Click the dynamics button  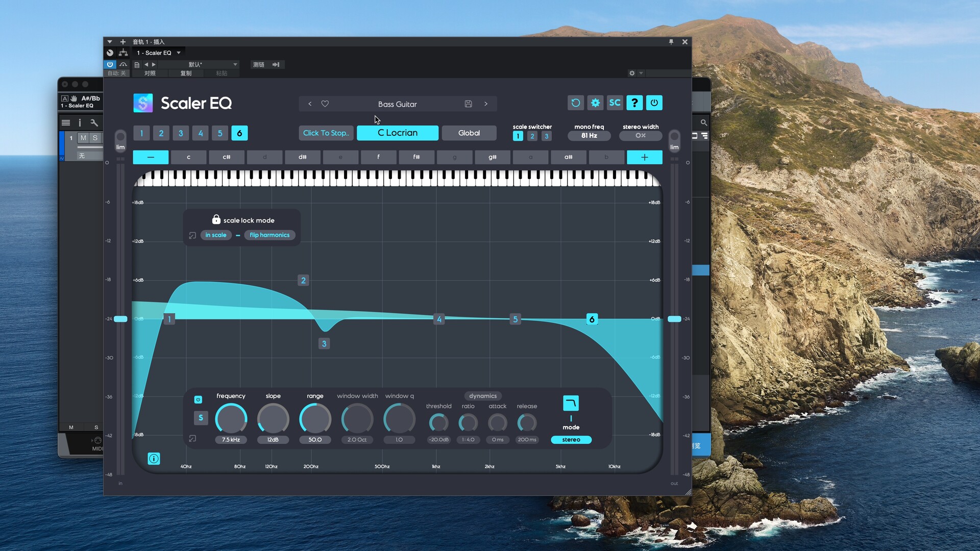(482, 396)
